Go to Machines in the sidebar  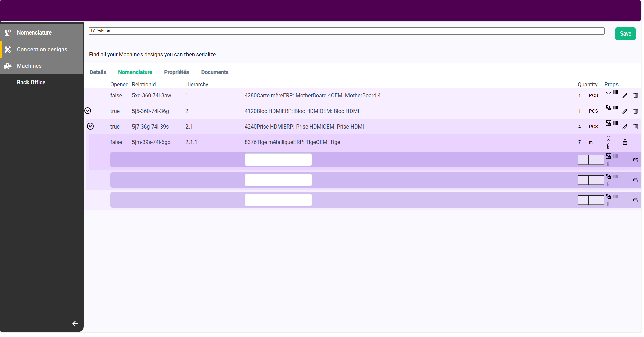29,66
